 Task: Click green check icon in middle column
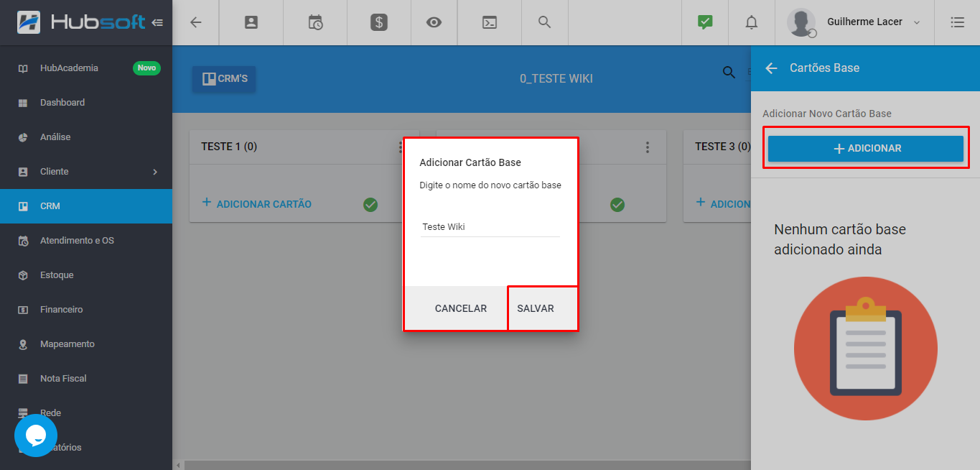[617, 205]
